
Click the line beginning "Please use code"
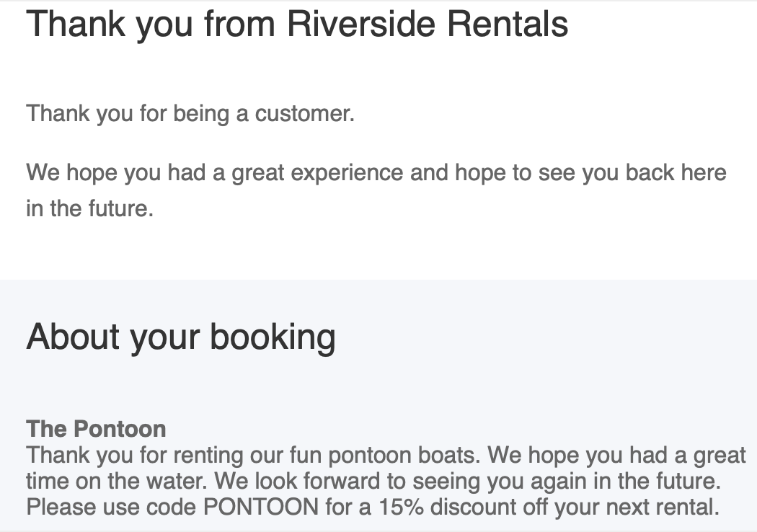pyautogui.click(x=373, y=507)
